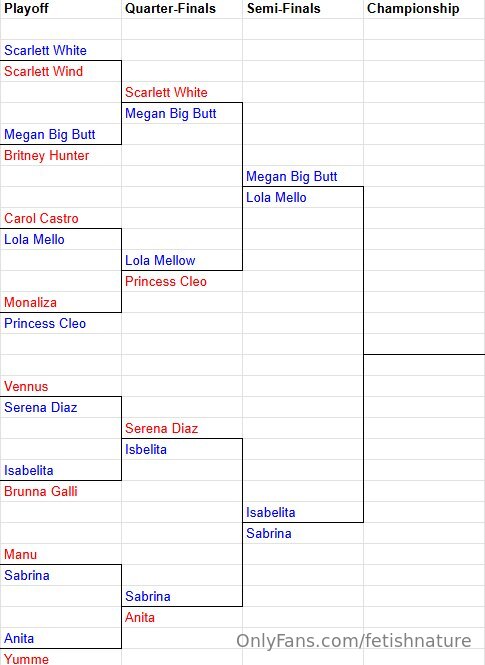The height and width of the screenshot is (665, 485).
Task: Select the Quarter-Finals header cell
Action: (182, 8)
